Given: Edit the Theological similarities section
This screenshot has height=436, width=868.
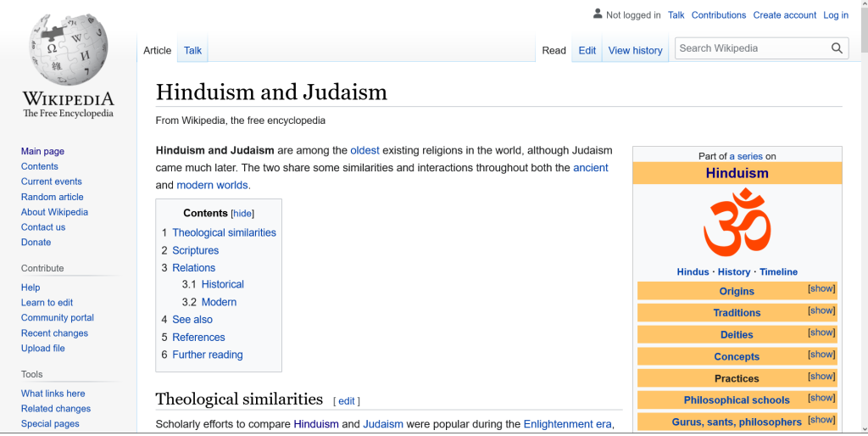Looking at the screenshot, I should coord(347,401).
